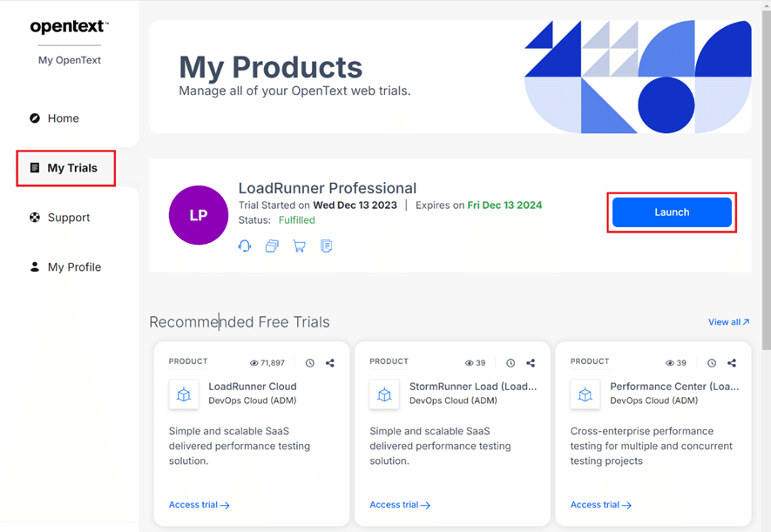This screenshot has width=771, height=532.
Task: Click the arrow beside View all
Action: pyautogui.click(x=746, y=322)
